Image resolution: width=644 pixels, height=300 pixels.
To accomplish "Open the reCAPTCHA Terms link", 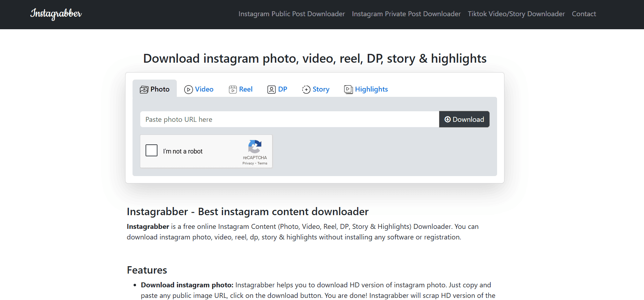I will tap(262, 163).
